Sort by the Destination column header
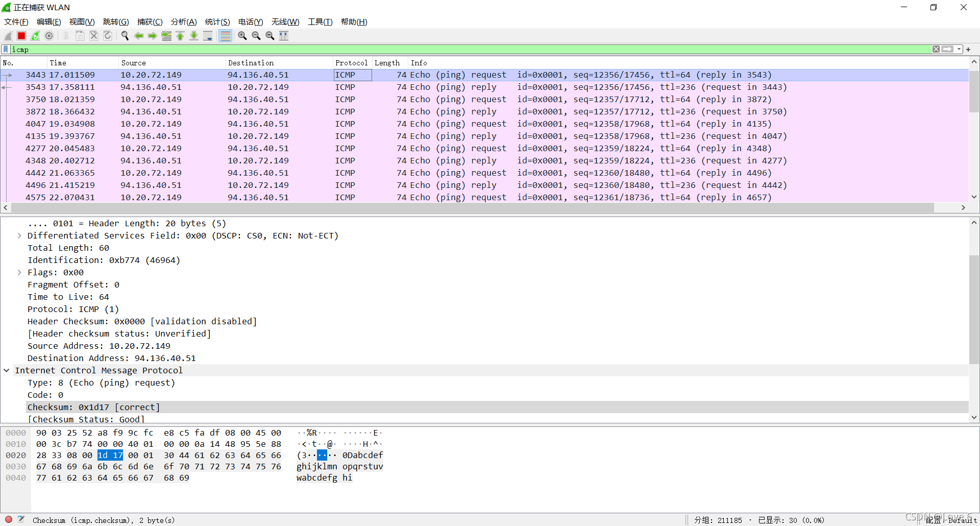 [279, 63]
